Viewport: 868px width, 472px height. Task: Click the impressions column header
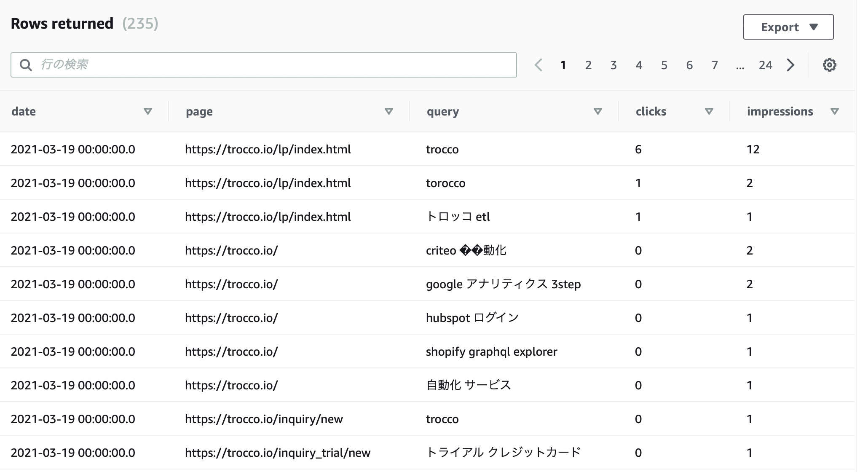pos(780,111)
